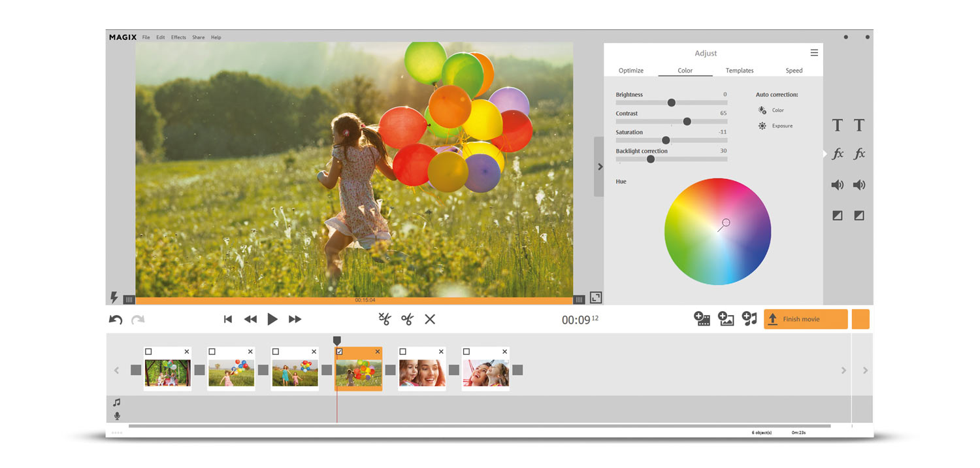Click the right speaker audio icon
Image resolution: width=980 pixels, height=468 pixels.
859,185
